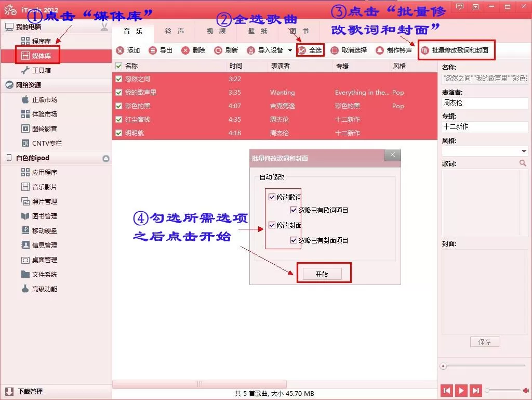Switch to the 音乐 tab
Image resolution: width=532 pixels, height=400 pixels.
(x=133, y=31)
